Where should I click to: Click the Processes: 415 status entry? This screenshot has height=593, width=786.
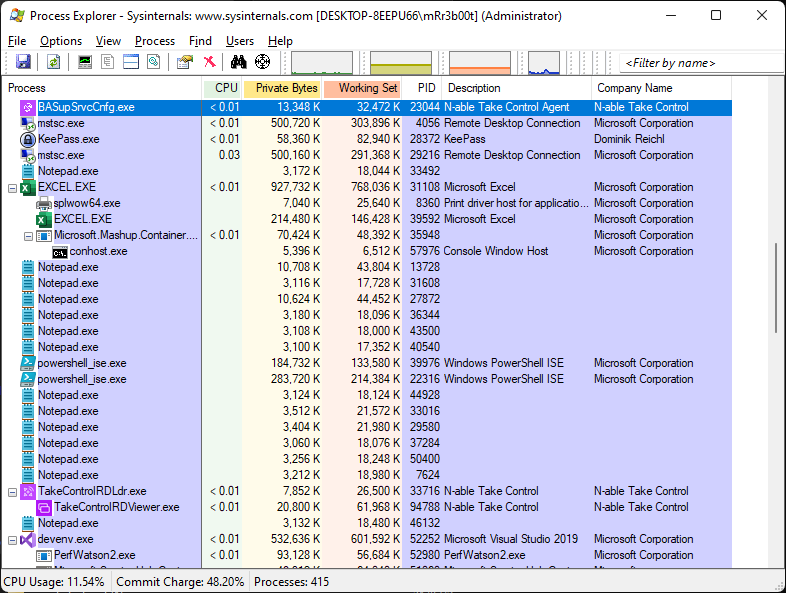[x=291, y=582]
